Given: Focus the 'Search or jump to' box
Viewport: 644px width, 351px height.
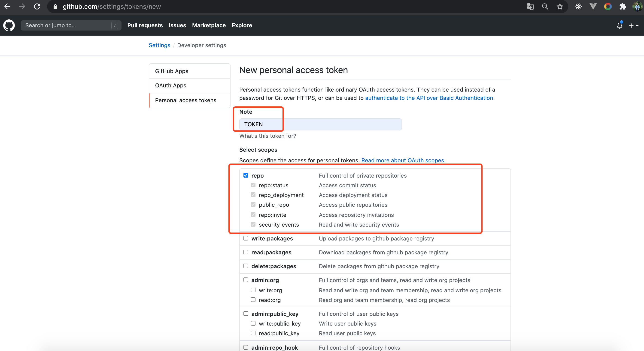Looking at the screenshot, I should point(71,25).
